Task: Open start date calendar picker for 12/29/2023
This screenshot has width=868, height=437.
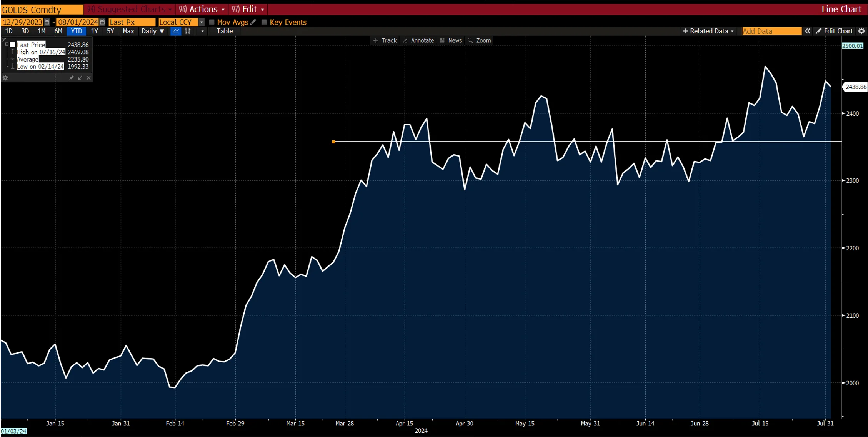Action: pyautogui.click(x=47, y=22)
